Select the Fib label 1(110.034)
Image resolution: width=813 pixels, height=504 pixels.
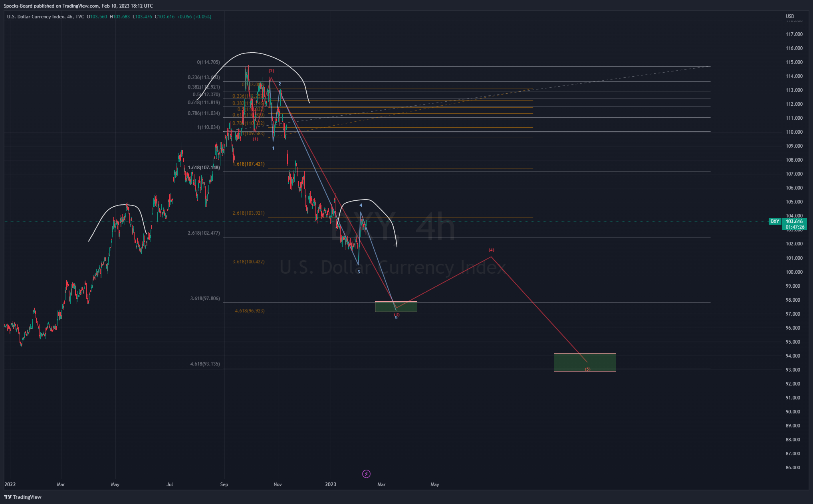click(208, 127)
